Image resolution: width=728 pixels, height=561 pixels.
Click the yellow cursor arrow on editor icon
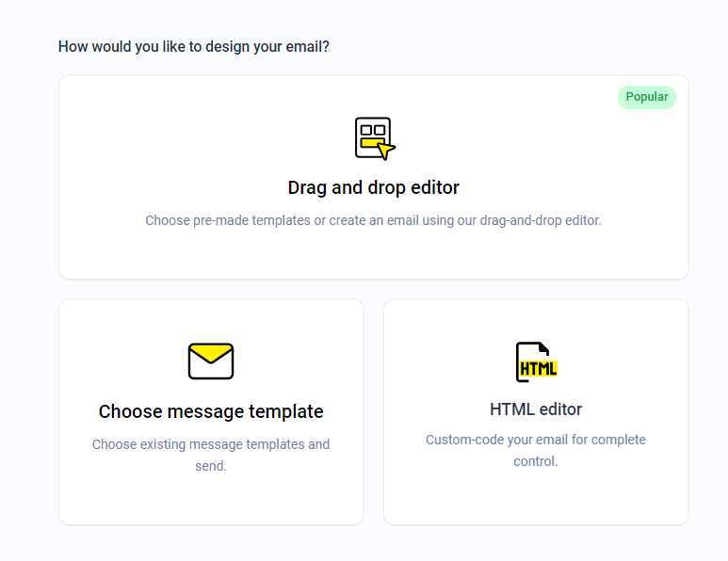[x=386, y=151]
